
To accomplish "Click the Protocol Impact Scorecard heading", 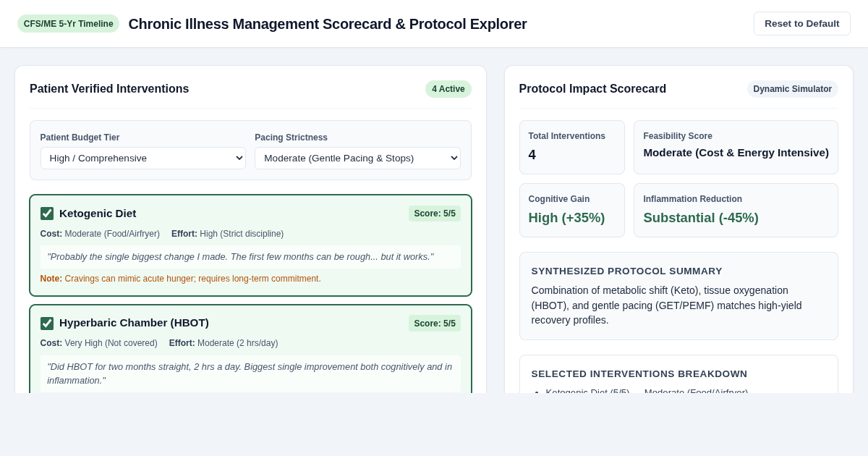I will 592,89.
